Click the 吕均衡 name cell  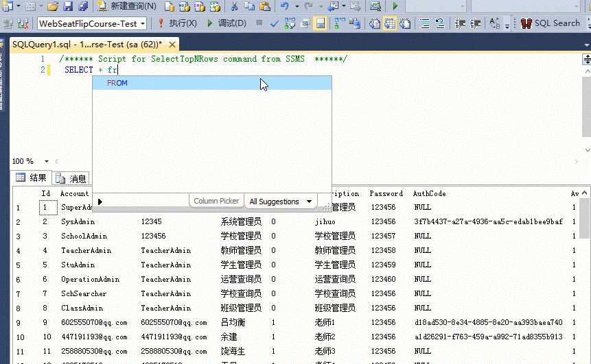233,323
